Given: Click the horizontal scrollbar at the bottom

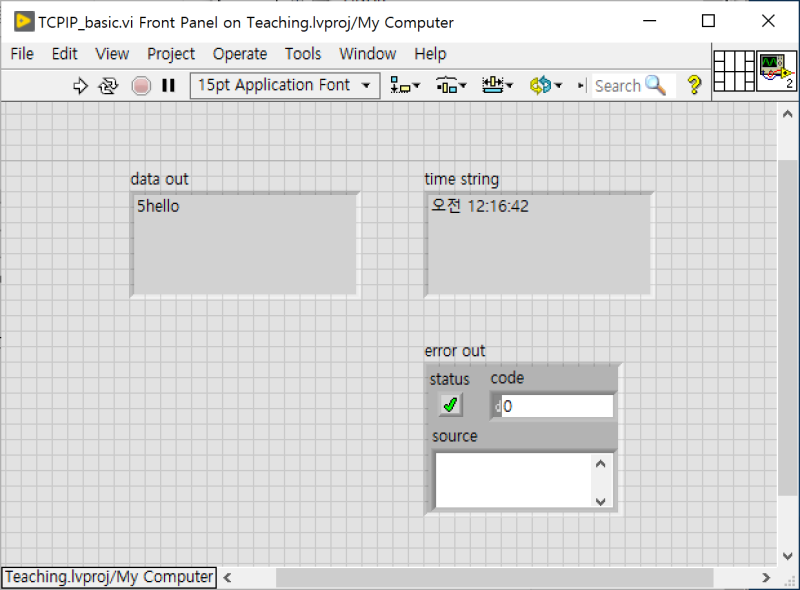Looking at the screenshot, I should tap(490, 577).
